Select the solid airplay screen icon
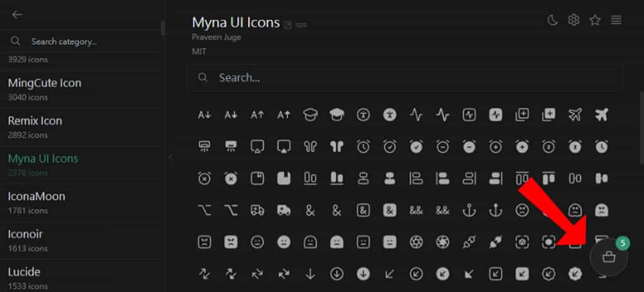 [x=284, y=147]
